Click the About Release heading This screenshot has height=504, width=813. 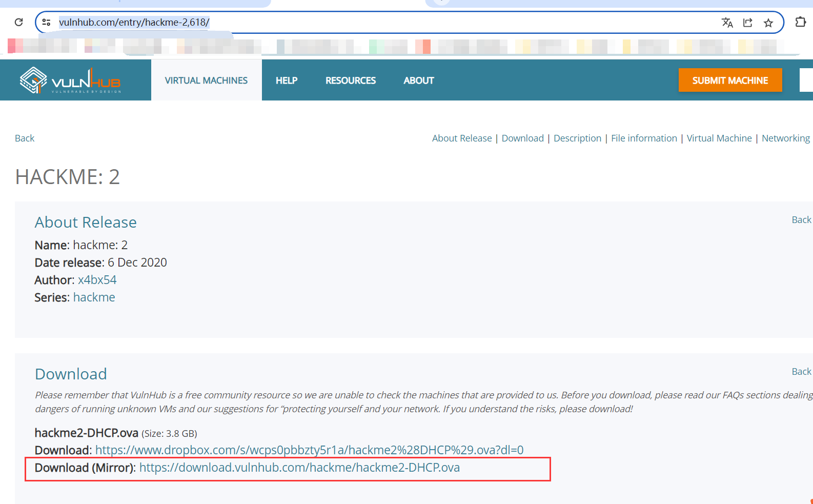(86, 223)
